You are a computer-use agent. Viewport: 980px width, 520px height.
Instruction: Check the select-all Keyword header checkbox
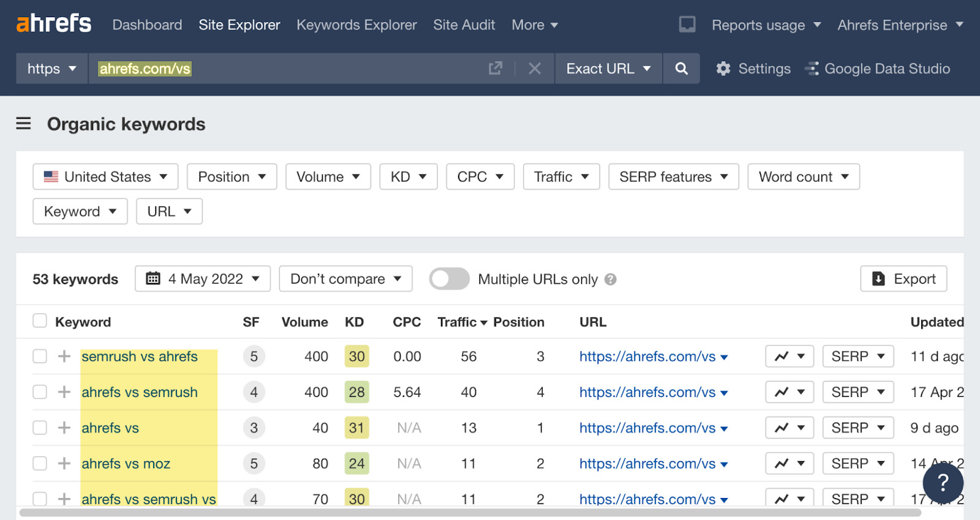(40, 321)
